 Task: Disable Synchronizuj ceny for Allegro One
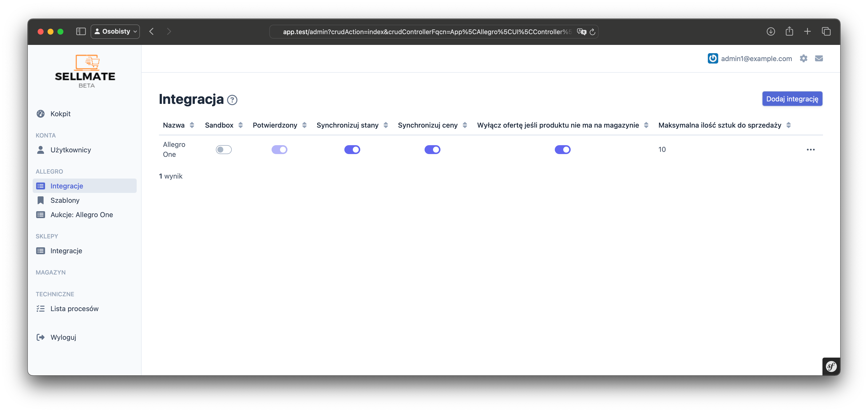tap(432, 149)
